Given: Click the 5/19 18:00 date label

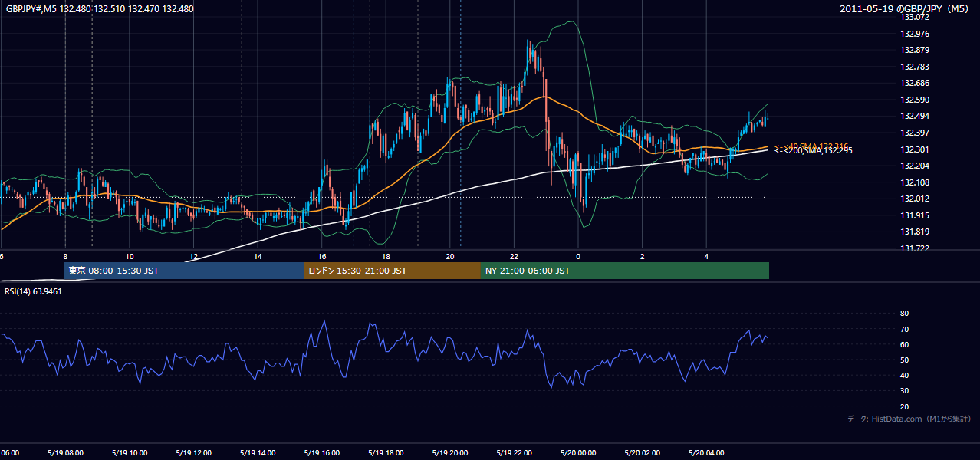Looking at the screenshot, I should tap(386, 453).
